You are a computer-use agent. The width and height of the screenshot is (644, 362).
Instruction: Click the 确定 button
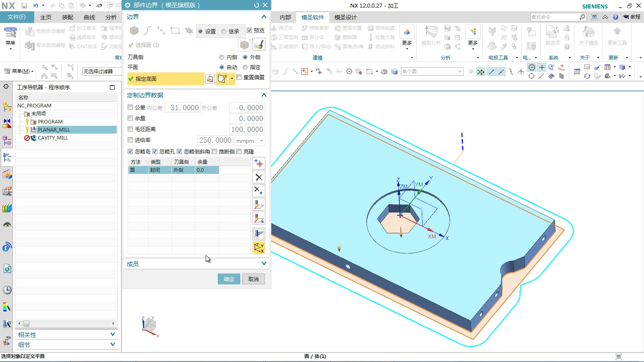point(229,279)
